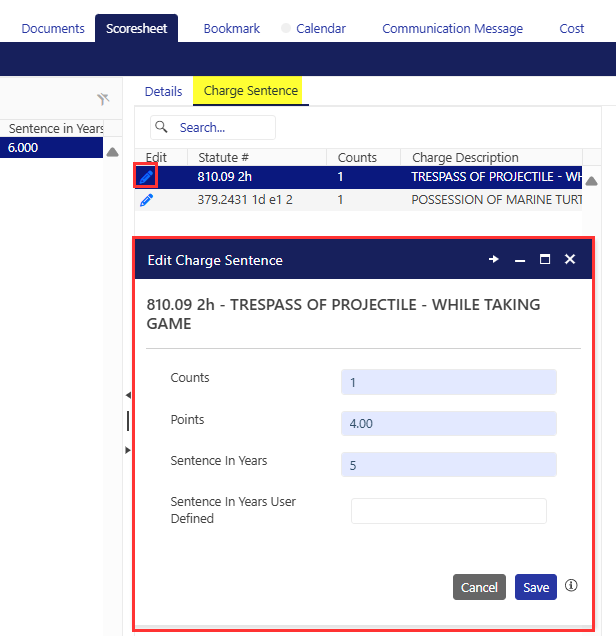
Task: Switch to the Documents tab
Action: coord(53,28)
